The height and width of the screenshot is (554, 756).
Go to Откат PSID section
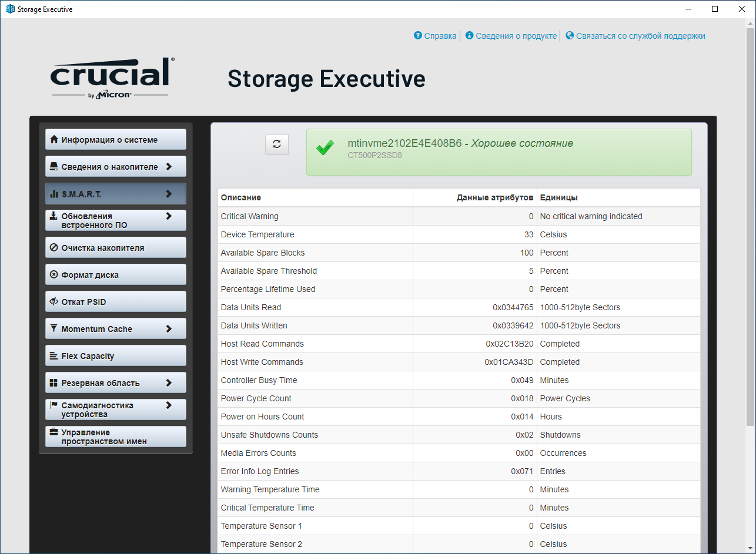tap(116, 302)
